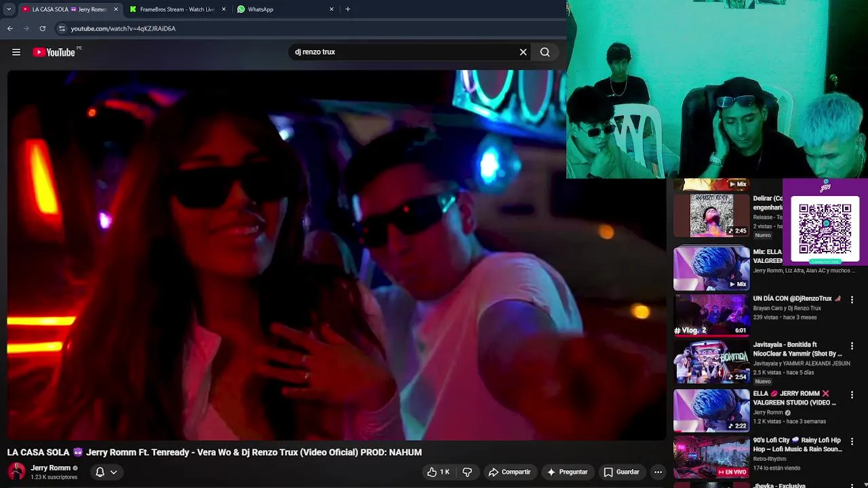Open the Vlog 2 6:01 video thumbnail
Screen dimensions: 868x488
coord(711,315)
